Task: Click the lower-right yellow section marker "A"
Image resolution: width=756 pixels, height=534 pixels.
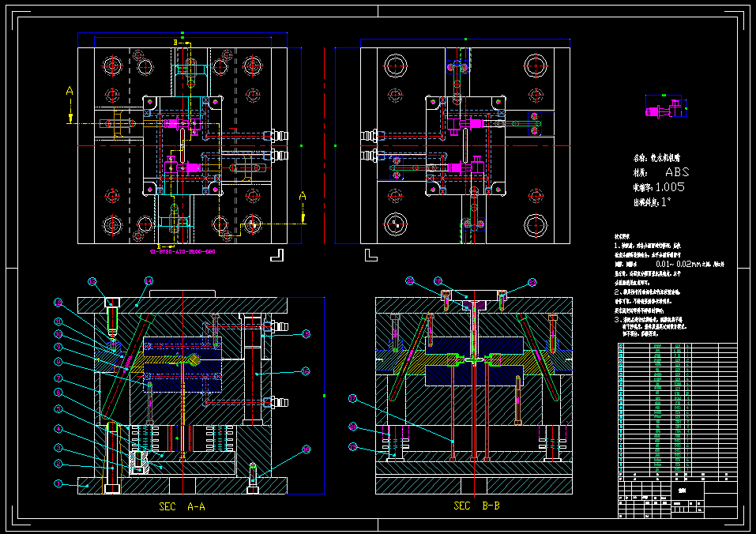Action: [303, 196]
